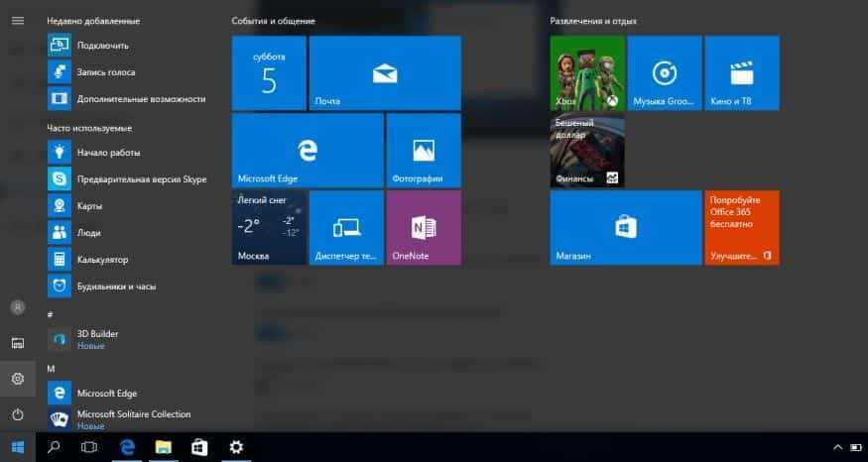
Task: Open File Explorer icon in Start sidebar
Action: [18, 343]
